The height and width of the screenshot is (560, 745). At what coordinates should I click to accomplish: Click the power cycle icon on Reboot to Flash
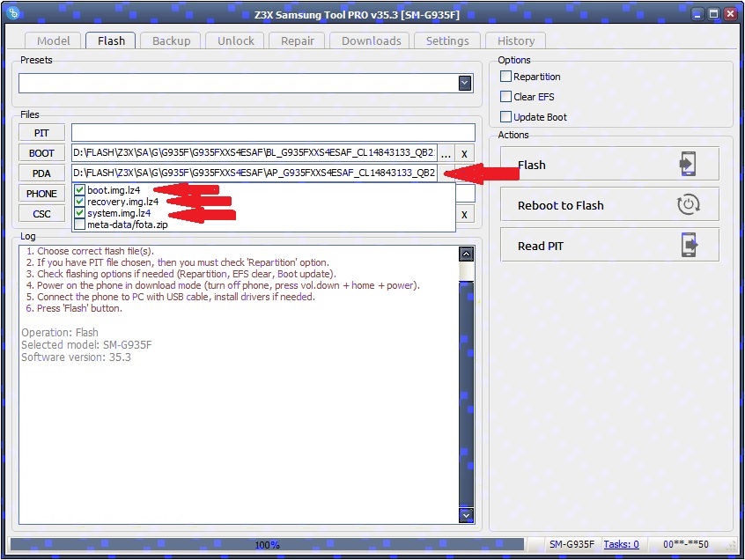(688, 204)
